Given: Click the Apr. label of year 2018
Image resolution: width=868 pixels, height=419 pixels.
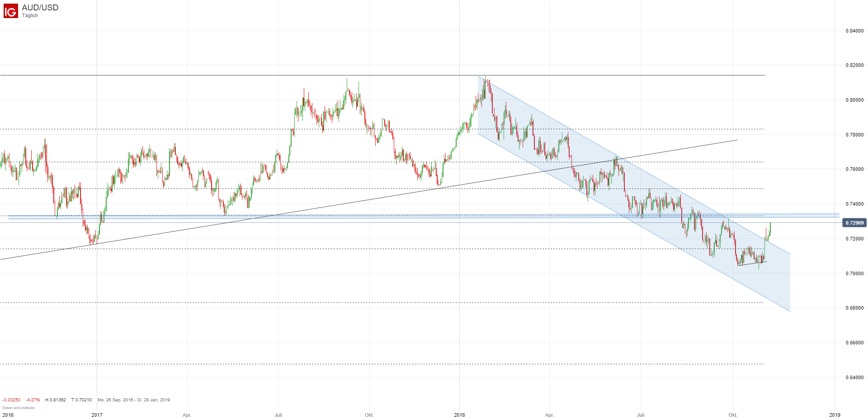Looking at the screenshot, I should tap(549, 415).
